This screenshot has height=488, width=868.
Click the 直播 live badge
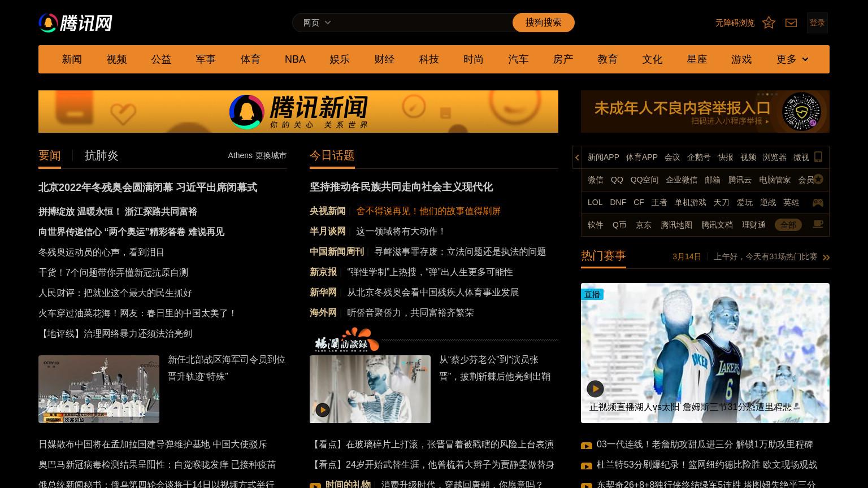(592, 294)
